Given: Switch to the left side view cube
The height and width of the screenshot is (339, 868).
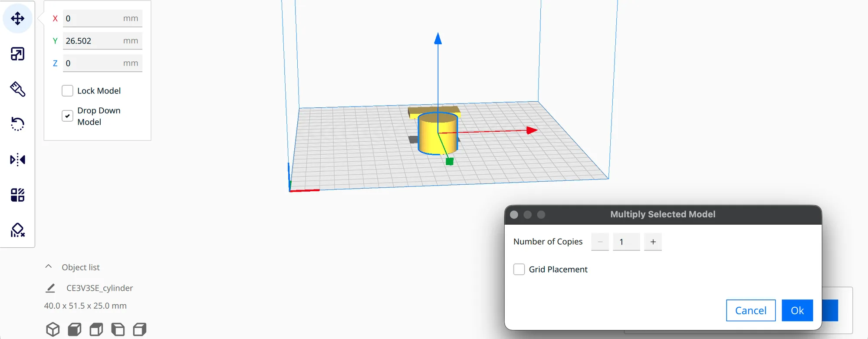Looking at the screenshot, I should pyautogui.click(x=118, y=329).
